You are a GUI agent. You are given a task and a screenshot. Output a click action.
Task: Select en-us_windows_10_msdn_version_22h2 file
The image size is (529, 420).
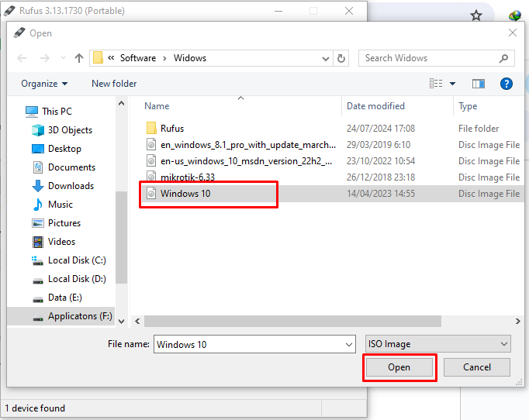247,161
